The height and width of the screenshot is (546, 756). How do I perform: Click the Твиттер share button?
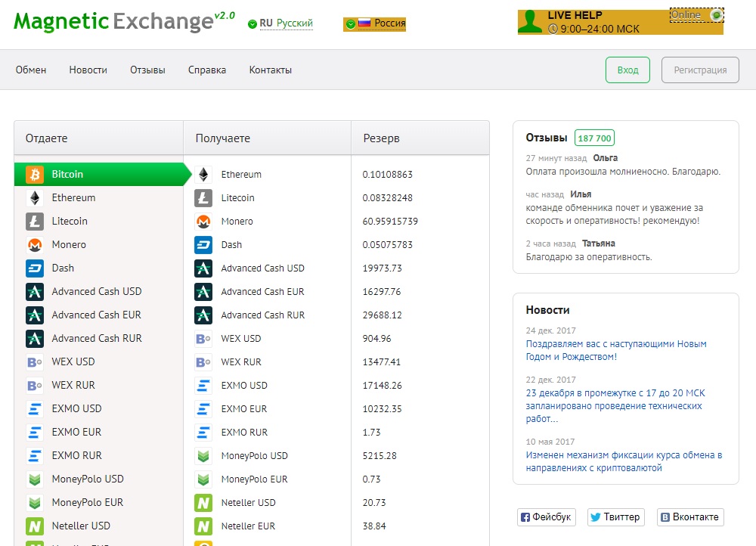pos(615,517)
